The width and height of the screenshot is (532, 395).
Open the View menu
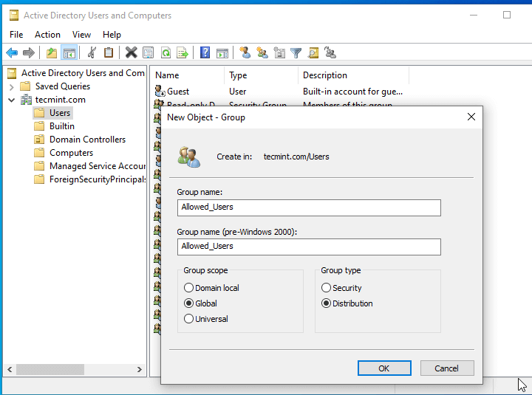(x=81, y=34)
